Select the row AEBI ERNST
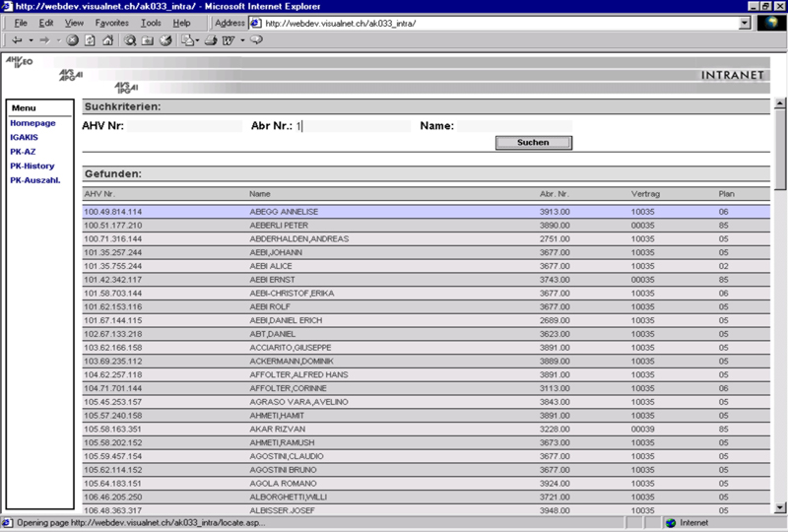Image resolution: width=788 pixels, height=532 pixels. tap(427, 280)
